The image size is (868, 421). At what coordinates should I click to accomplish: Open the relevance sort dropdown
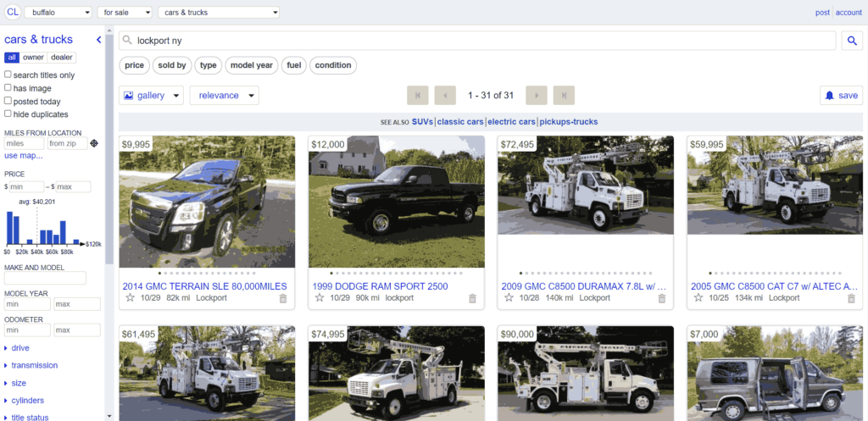(224, 95)
